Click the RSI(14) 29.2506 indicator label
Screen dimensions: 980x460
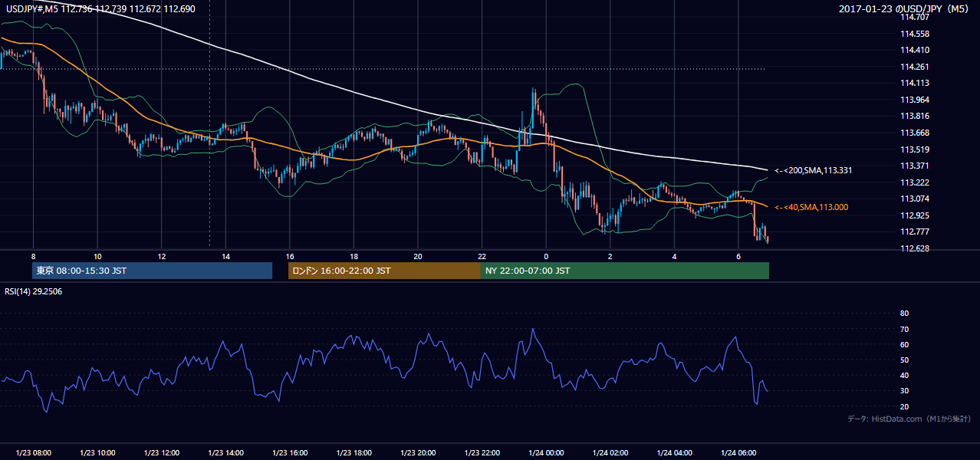[33, 292]
